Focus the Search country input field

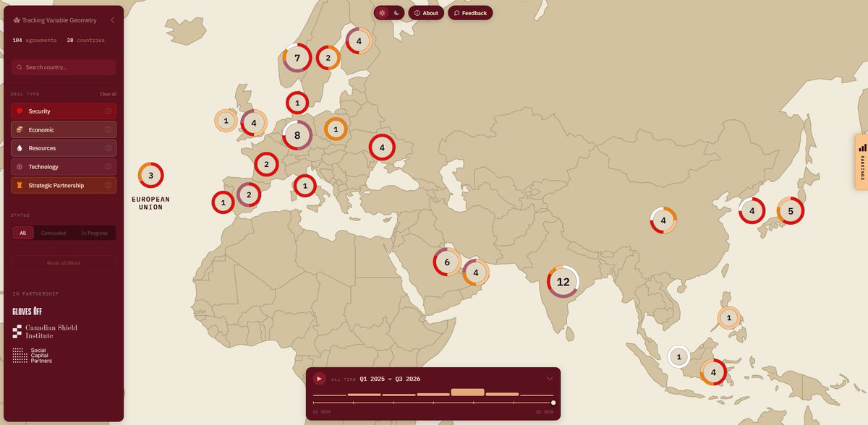tap(64, 67)
